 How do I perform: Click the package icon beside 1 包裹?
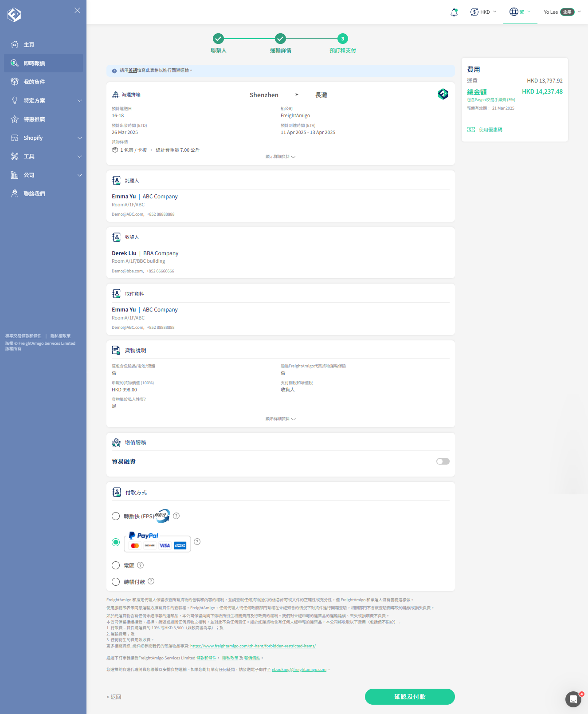[x=115, y=150]
